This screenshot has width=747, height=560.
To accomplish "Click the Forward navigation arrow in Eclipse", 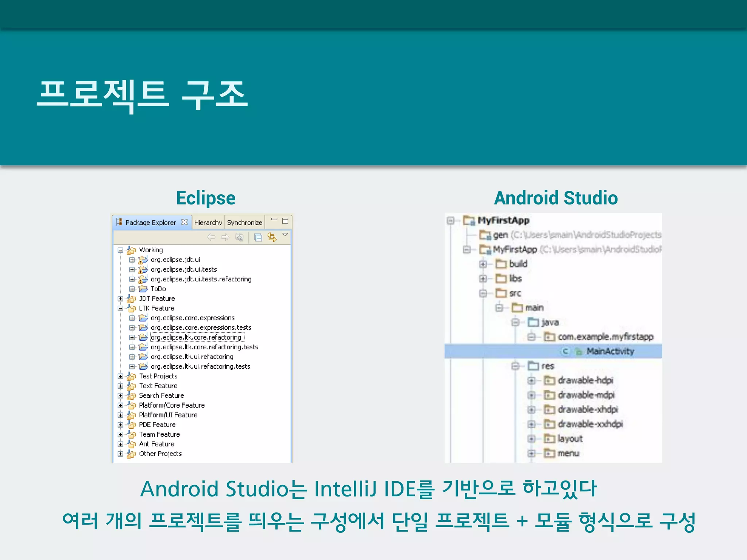I will tap(225, 237).
